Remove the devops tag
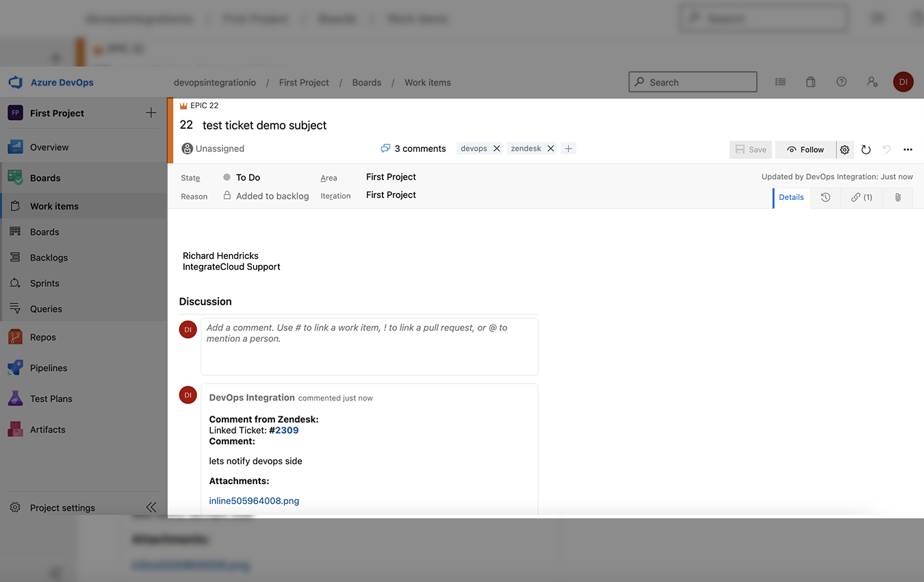 click(x=497, y=149)
